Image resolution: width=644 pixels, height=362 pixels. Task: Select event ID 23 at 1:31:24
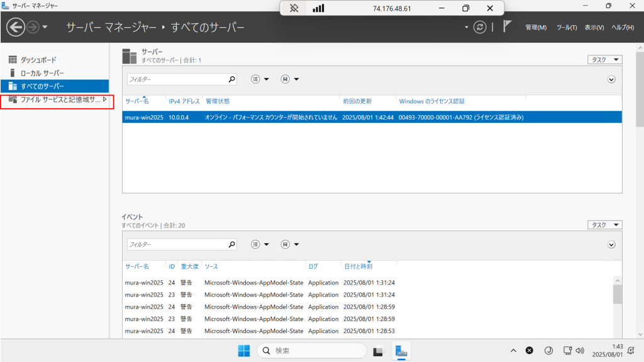click(x=367, y=295)
